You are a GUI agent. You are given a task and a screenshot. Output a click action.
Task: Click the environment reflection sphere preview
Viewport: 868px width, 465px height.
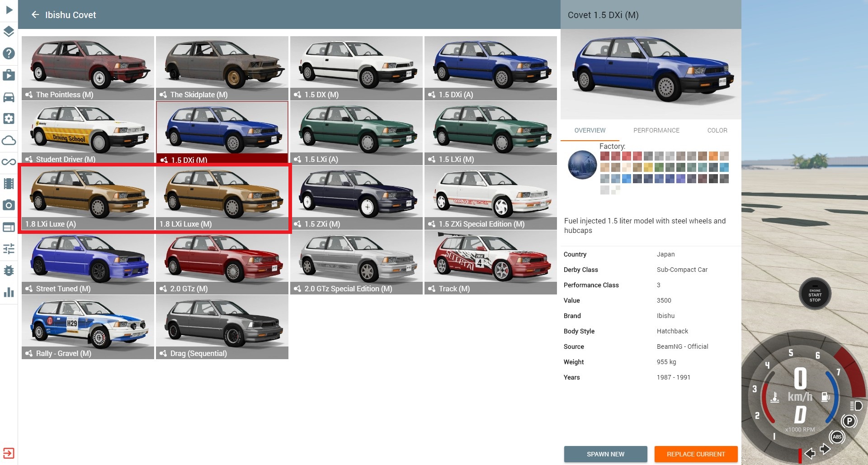coord(582,165)
